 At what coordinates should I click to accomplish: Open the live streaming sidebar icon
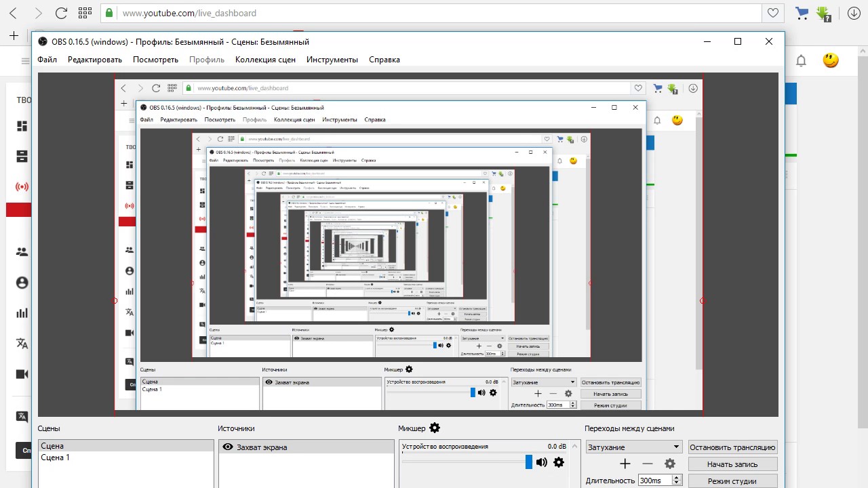coord(22,186)
